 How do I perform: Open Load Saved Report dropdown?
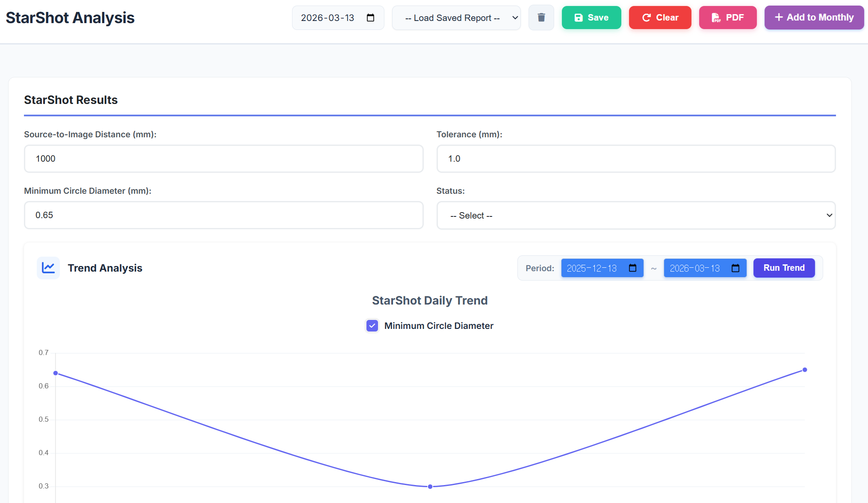pyautogui.click(x=456, y=18)
